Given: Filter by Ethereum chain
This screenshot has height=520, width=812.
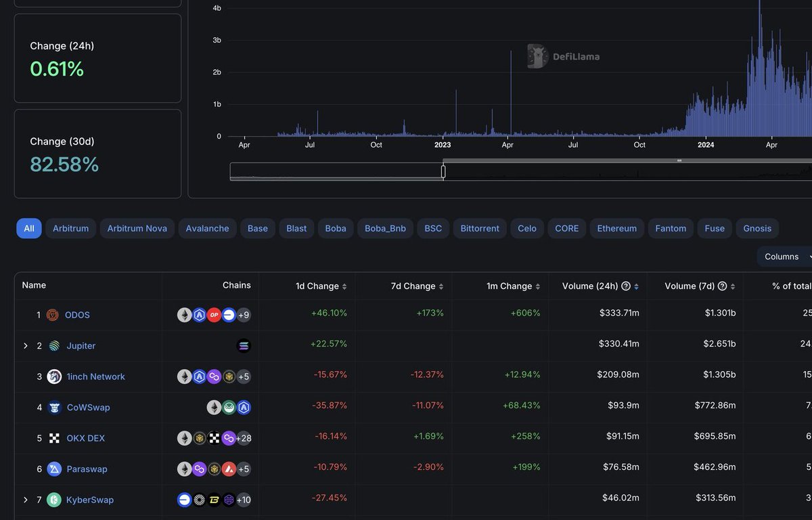Looking at the screenshot, I should tap(617, 228).
